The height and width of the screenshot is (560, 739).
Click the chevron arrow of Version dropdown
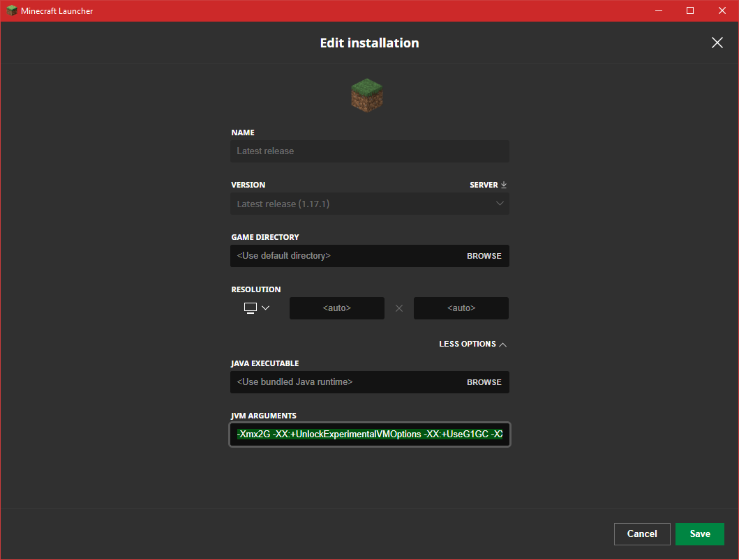point(500,204)
